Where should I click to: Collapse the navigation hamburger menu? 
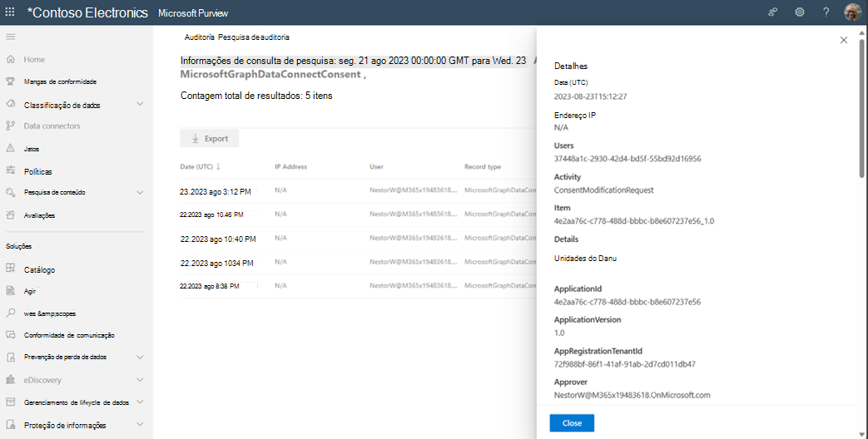(x=11, y=37)
